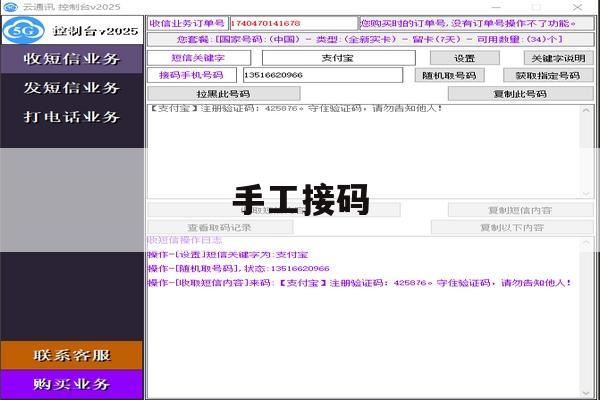Viewport: 600px width, 400px height.
Task: Open 关键字说明 help button
Action: coord(558,58)
